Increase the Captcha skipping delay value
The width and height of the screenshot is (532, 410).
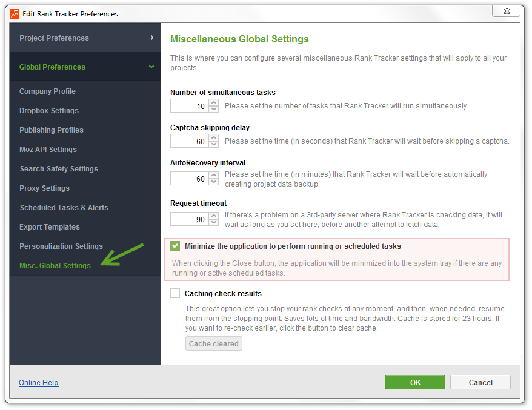click(x=213, y=137)
